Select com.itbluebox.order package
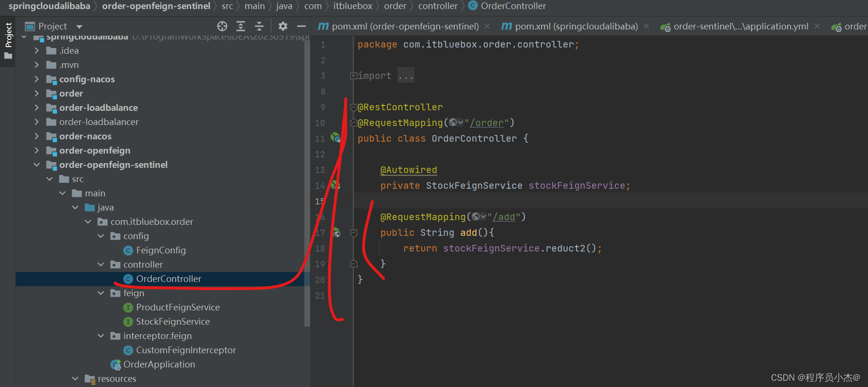Screen dimensions: 868x387 152,222
